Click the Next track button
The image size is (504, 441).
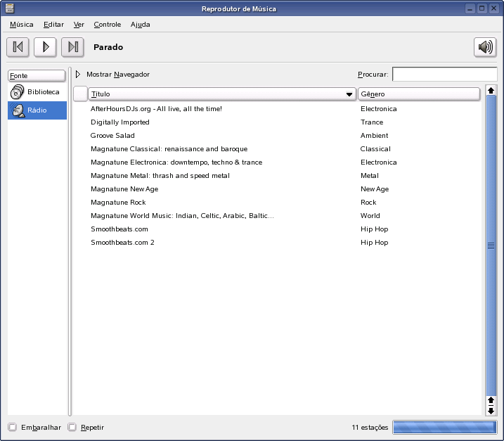(72, 47)
